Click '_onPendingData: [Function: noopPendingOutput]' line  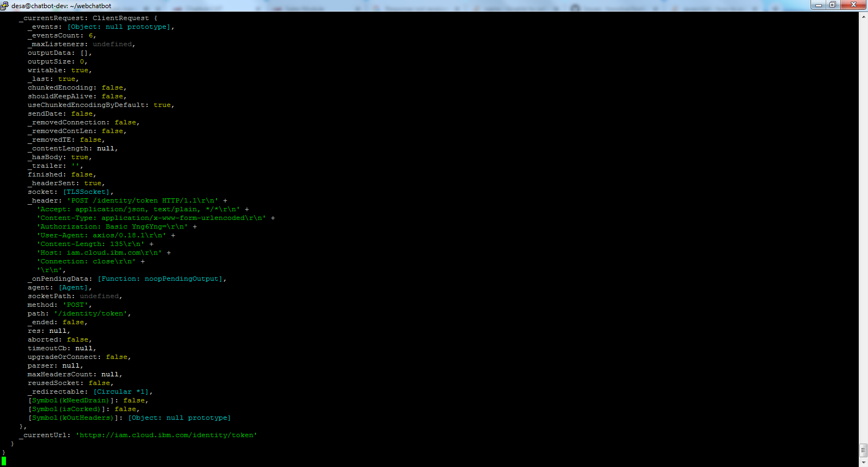point(127,279)
